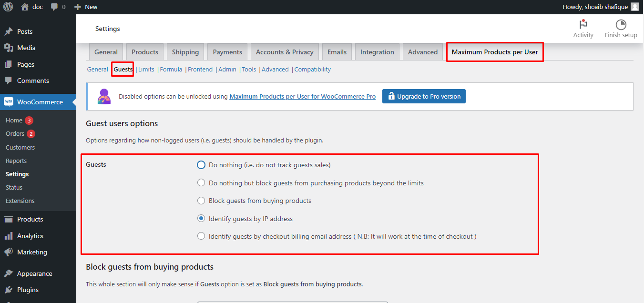
Task: Click the Media library icon
Action: coord(9,48)
